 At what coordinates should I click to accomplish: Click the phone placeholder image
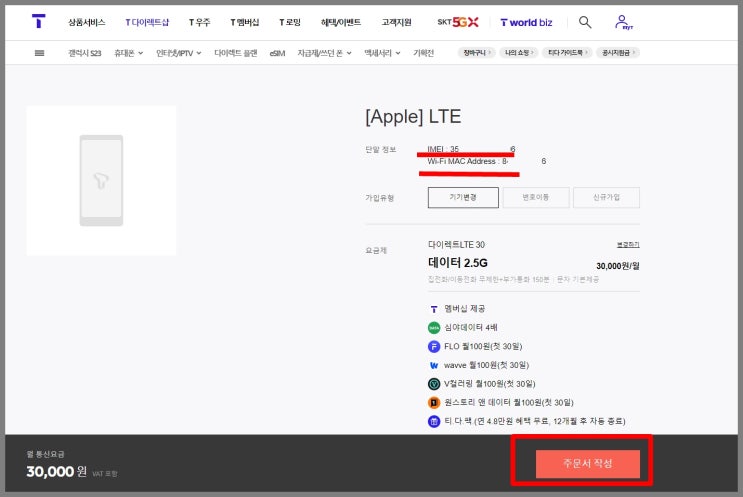click(x=101, y=181)
